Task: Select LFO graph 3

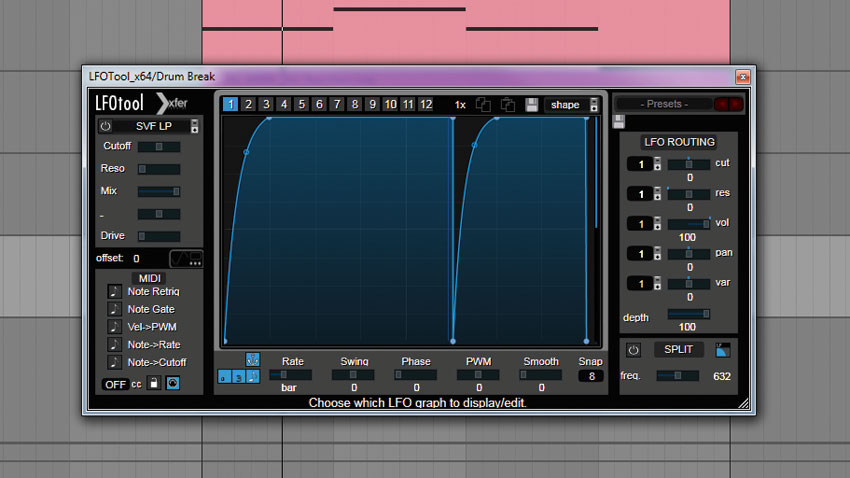Action: pos(266,104)
